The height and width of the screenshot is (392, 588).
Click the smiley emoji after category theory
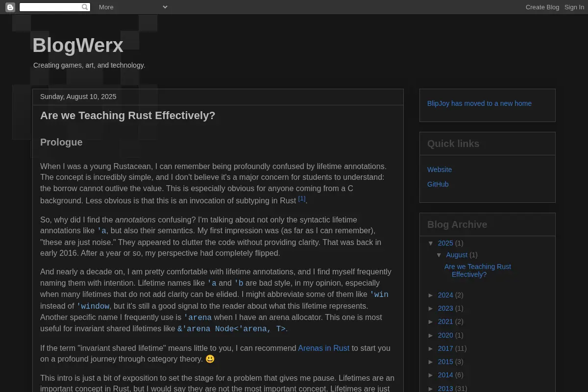[210, 359]
